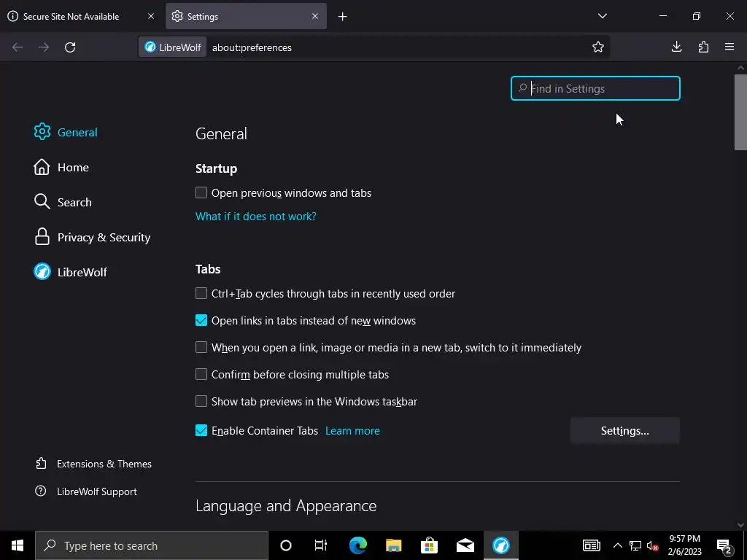The width and height of the screenshot is (747, 560).
Task: Open File Explorer from the taskbar
Action: tap(393, 545)
